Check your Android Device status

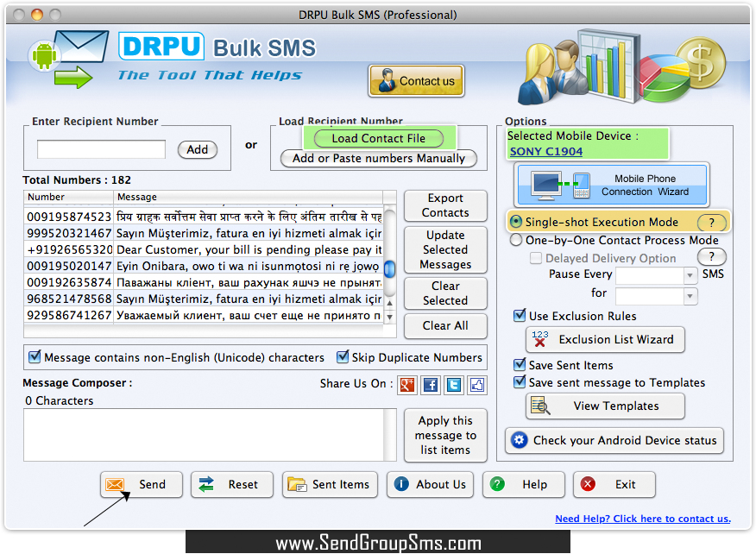[614, 440]
